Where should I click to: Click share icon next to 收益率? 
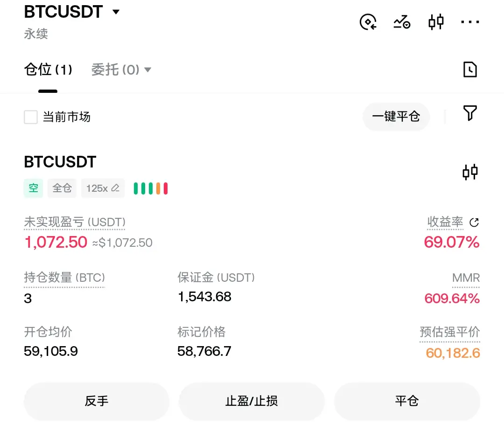(x=474, y=222)
